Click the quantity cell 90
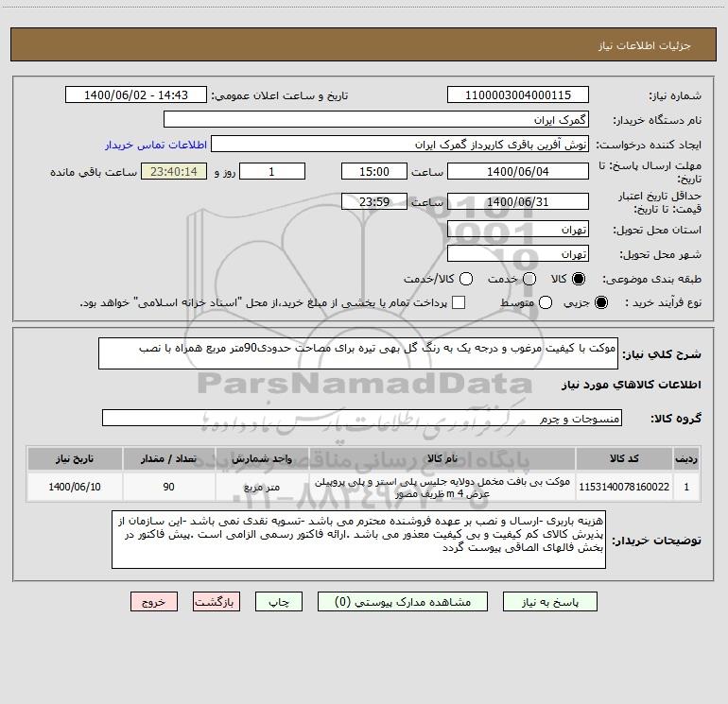The height and width of the screenshot is (704, 728). pos(168,487)
